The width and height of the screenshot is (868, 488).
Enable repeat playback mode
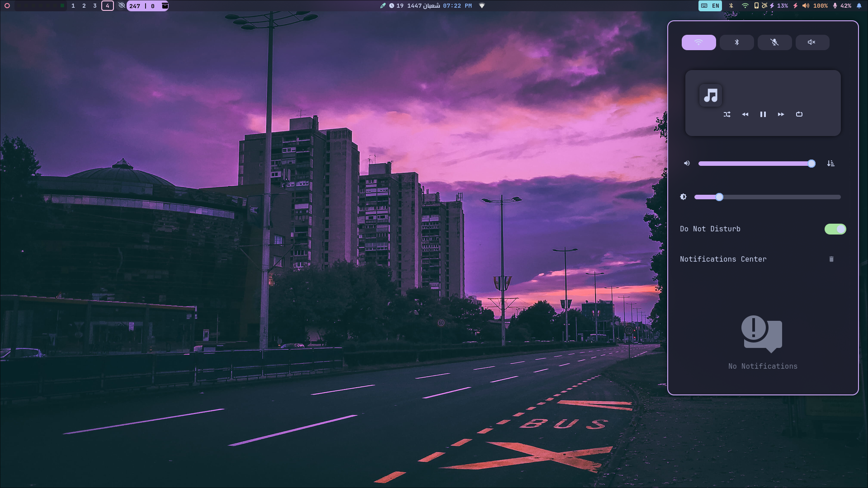[799, 114]
